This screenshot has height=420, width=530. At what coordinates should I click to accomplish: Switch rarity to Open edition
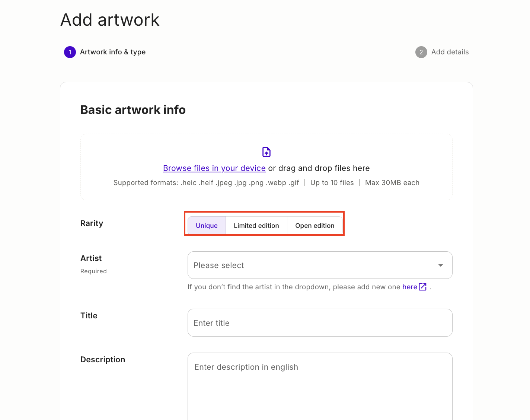(315, 226)
